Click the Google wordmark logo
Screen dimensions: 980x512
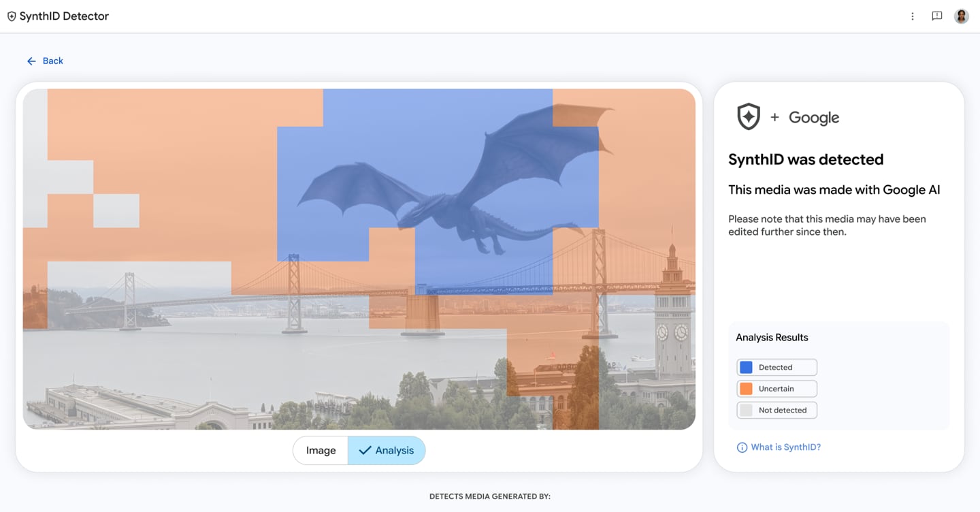(x=814, y=118)
